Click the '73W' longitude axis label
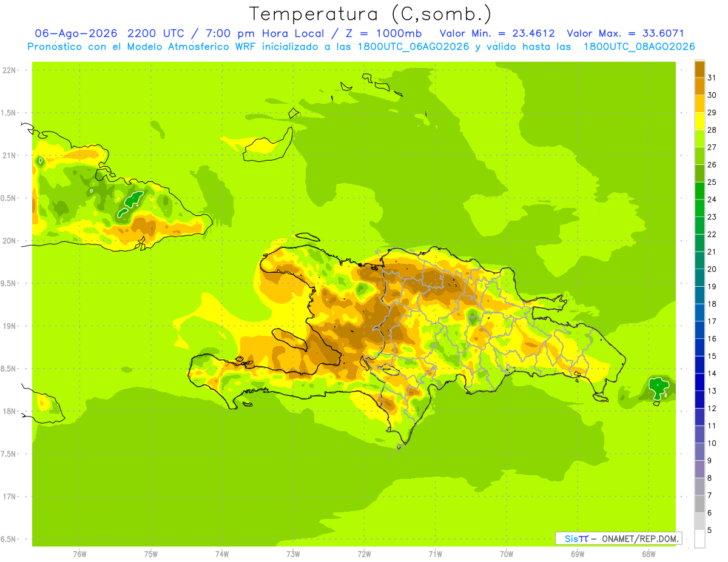Screen dimensions: 728x562 tap(293, 554)
